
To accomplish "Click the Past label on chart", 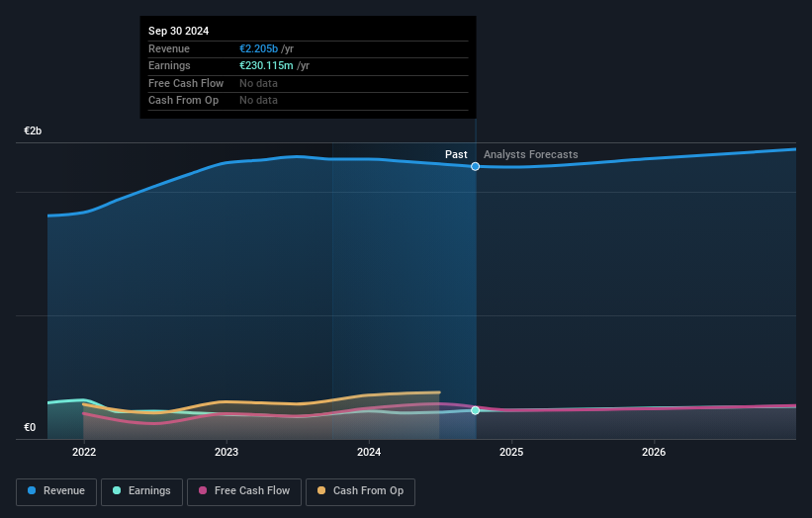I will pyautogui.click(x=456, y=154).
